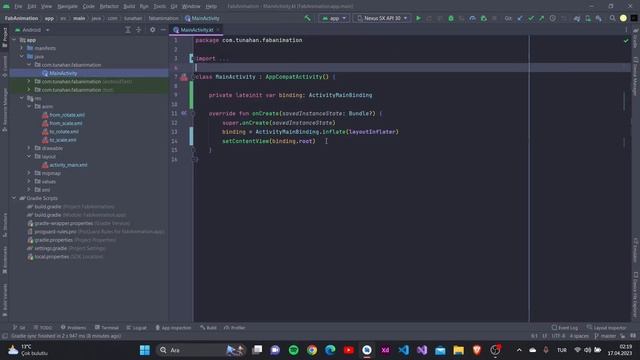Image resolution: width=640 pixels, height=360 pixels.
Task: Click the UTF-8 encoding in status bar
Action: coord(558,336)
